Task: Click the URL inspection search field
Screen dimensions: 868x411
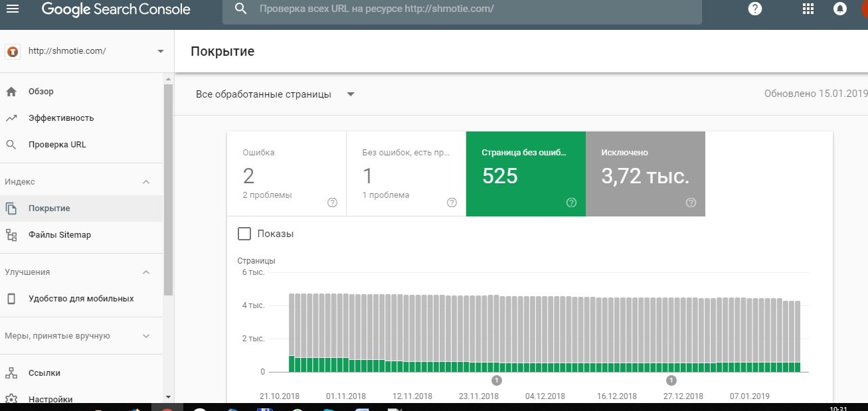Action: (x=465, y=10)
